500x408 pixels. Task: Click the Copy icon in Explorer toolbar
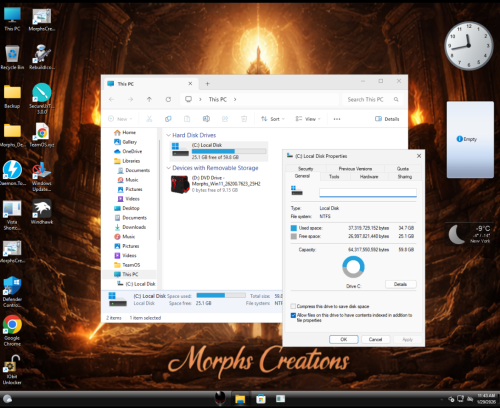[168, 119]
